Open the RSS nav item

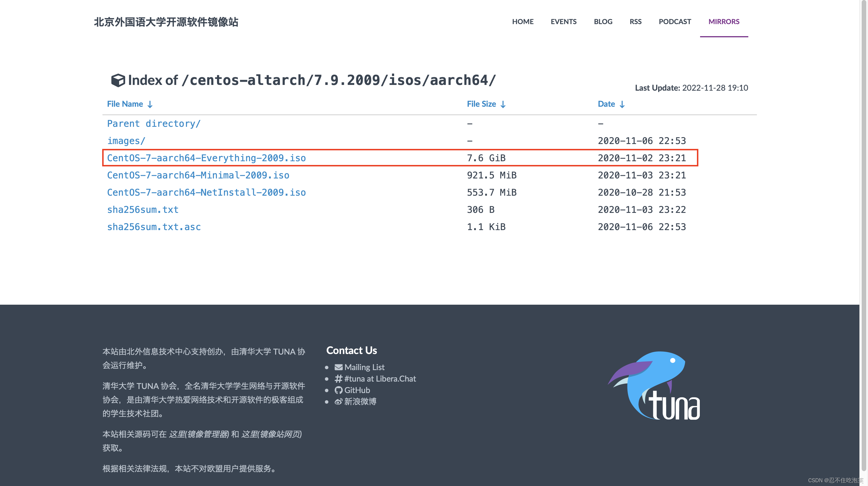pos(635,22)
